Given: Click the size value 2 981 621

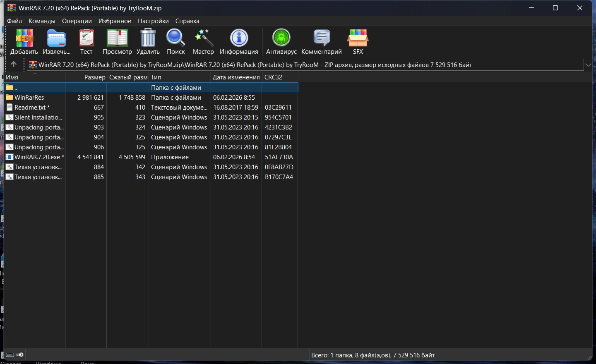Looking at the screenshot, I should coord(91,98).
